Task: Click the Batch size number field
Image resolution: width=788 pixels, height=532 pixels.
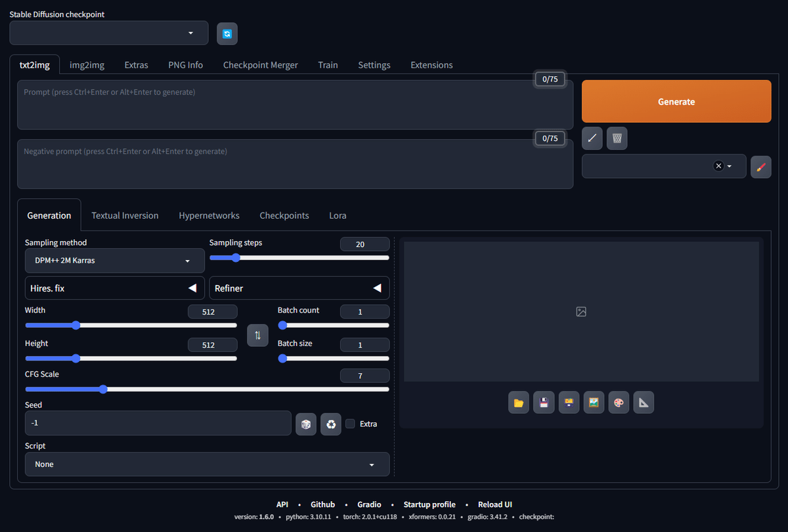Action: 364,345
